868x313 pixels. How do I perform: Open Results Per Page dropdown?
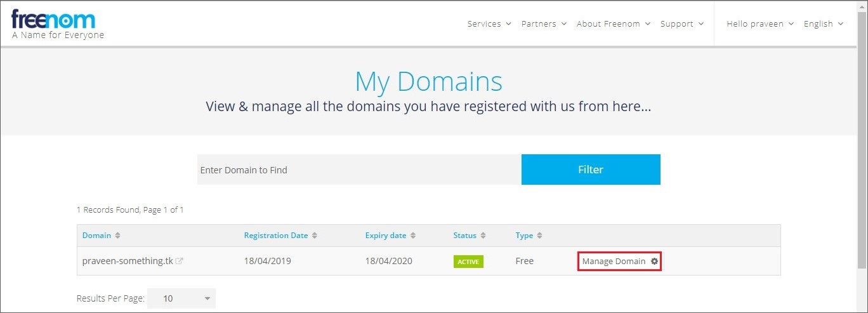pos(181,298)
